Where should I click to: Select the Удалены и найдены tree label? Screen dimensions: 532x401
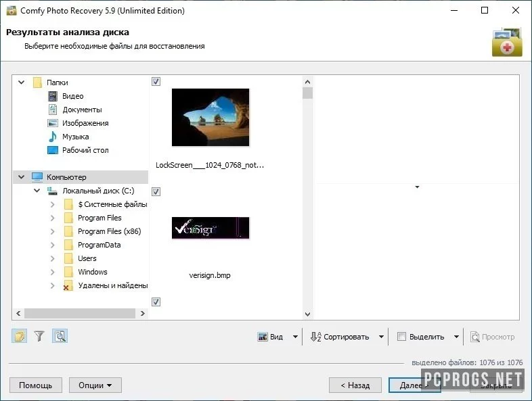click(x=112, y=285)
